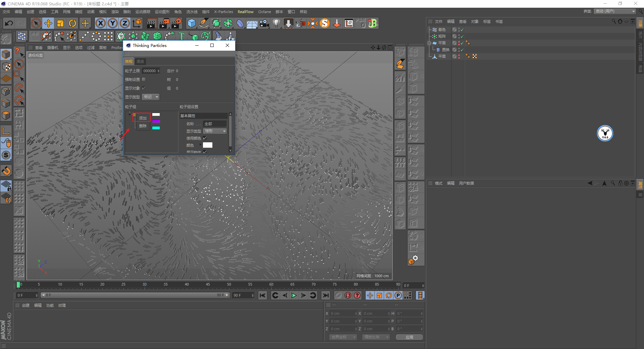The image size is (644, 349).
Task: Add a Cube primitive object
Action: (x=192, y=23)
